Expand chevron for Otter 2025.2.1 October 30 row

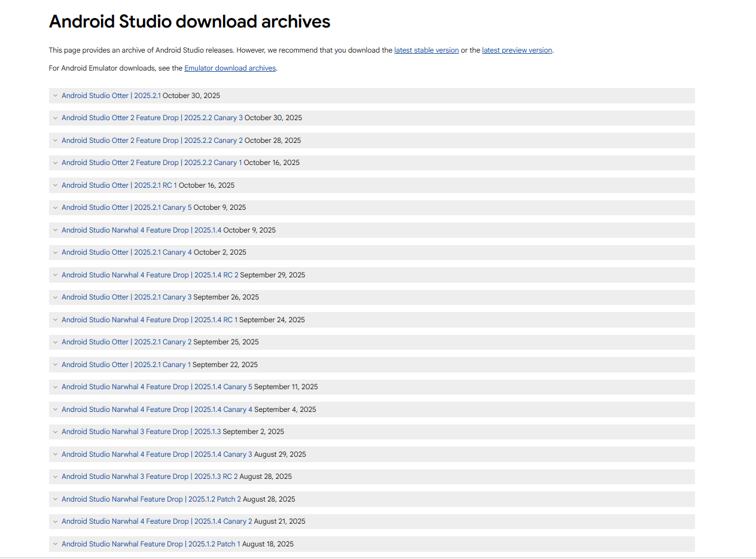click(x=55, y=96)
